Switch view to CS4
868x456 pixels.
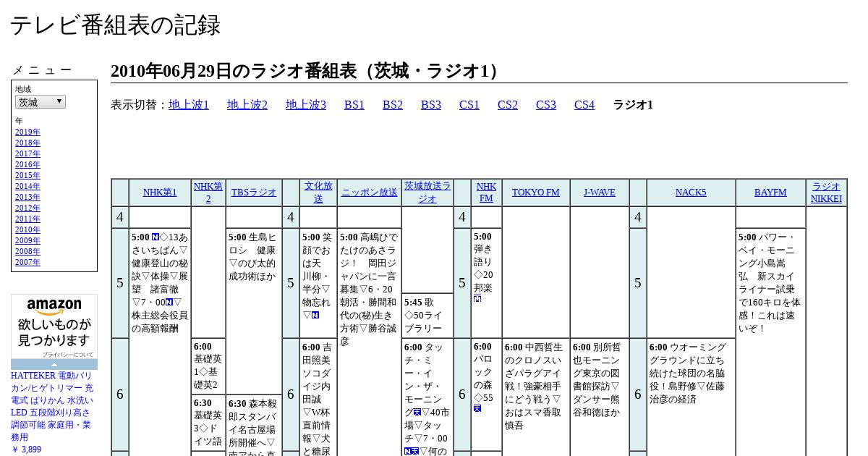584,105
